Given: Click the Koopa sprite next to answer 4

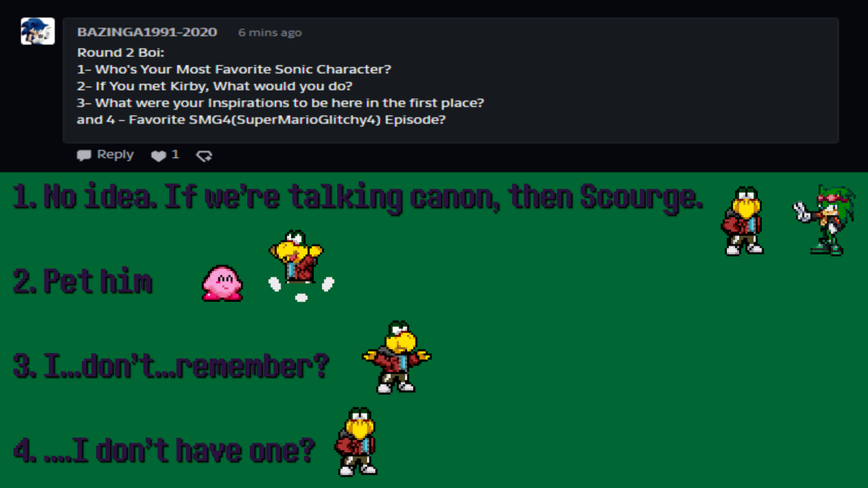Looking at the screenshot, I should point(356,441).
